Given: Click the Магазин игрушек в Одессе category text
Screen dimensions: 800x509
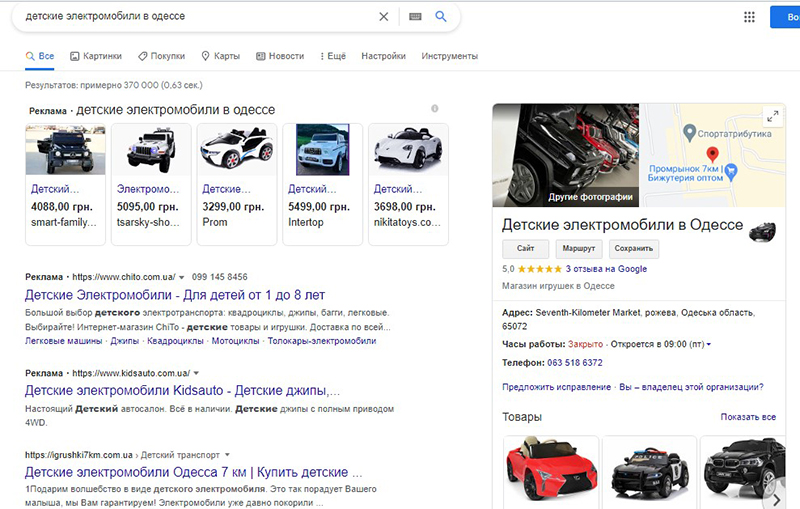Looking at the screenshot, I should pyautogui.click(x=558, y=286).
